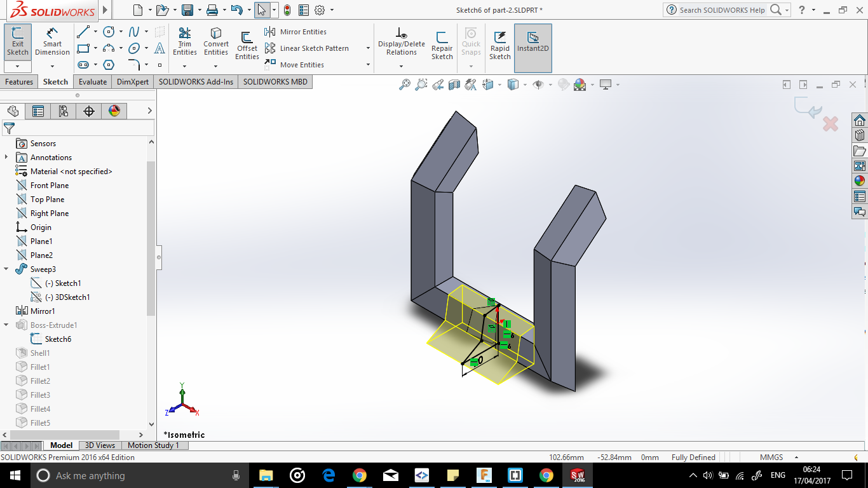Open the Smart Dimension dropdown arrow
868x488 pixels.
(x=52, y=66)
